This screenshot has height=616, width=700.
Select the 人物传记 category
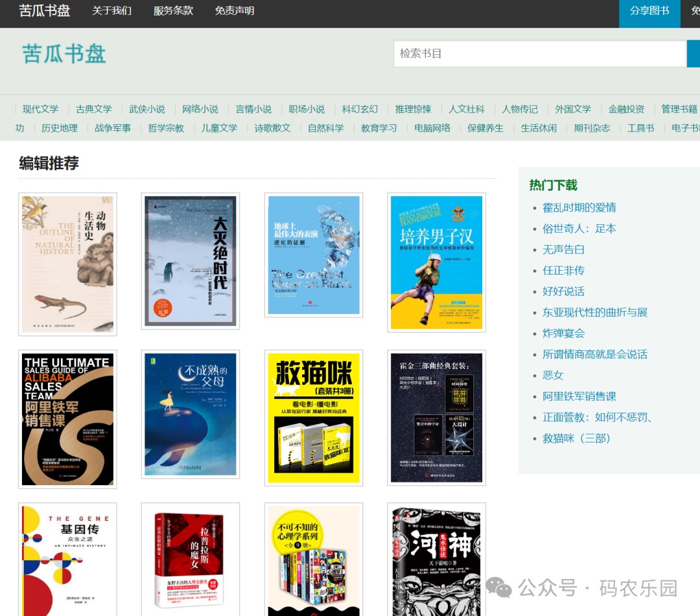[x=520, y=109]
